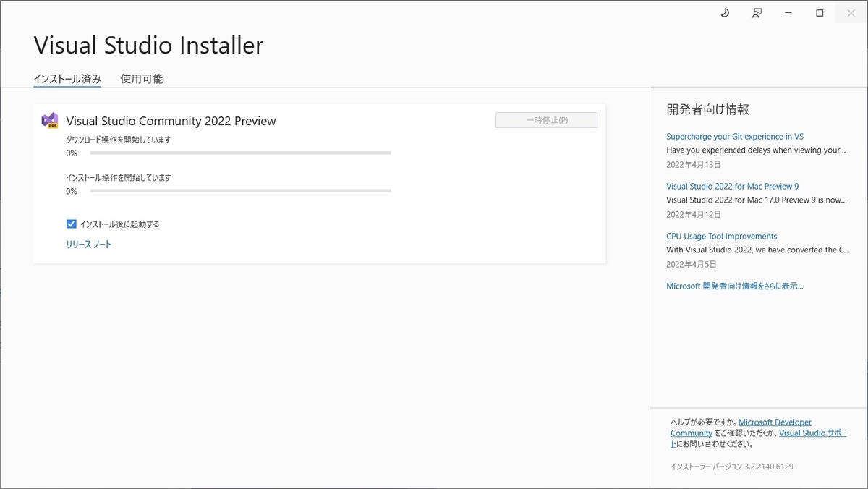Click the Visual Studio Preview product logo
The height and width of the screenshot is (489, 868).
(x=50, y=121)
